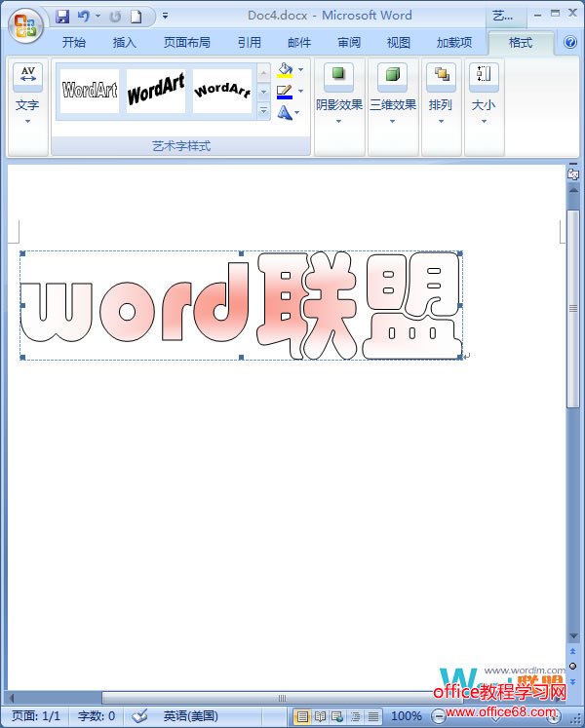Click the 排列 arrange icon
585x728 pixels.
click(441, 76)
